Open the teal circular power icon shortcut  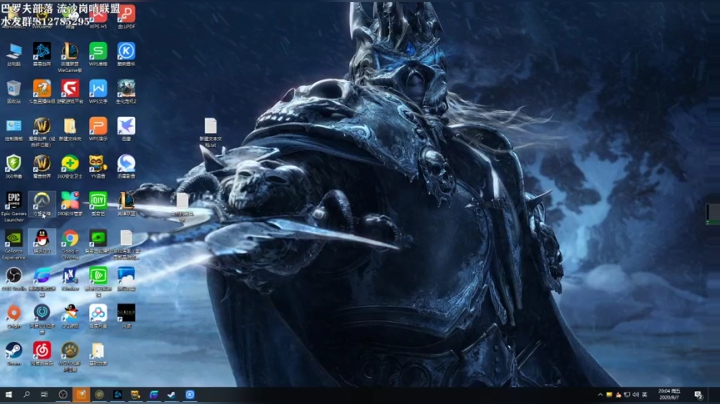[x=42, y=318]
